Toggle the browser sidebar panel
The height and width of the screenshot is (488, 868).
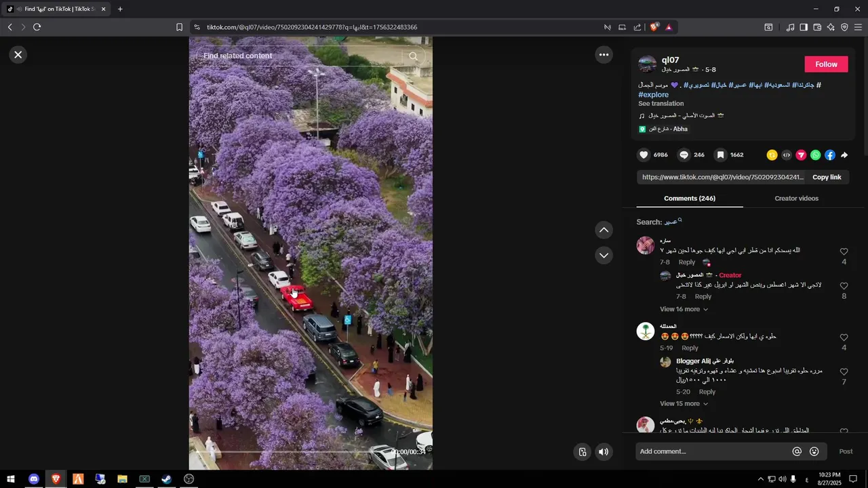(x=804, y=27)
